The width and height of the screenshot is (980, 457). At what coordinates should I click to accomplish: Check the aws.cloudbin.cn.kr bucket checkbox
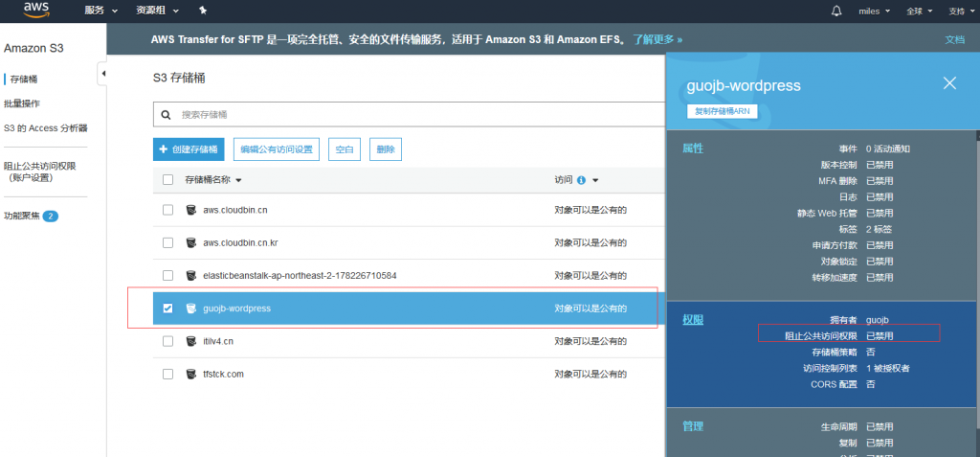pyautogui.click(x=167, y=243)
